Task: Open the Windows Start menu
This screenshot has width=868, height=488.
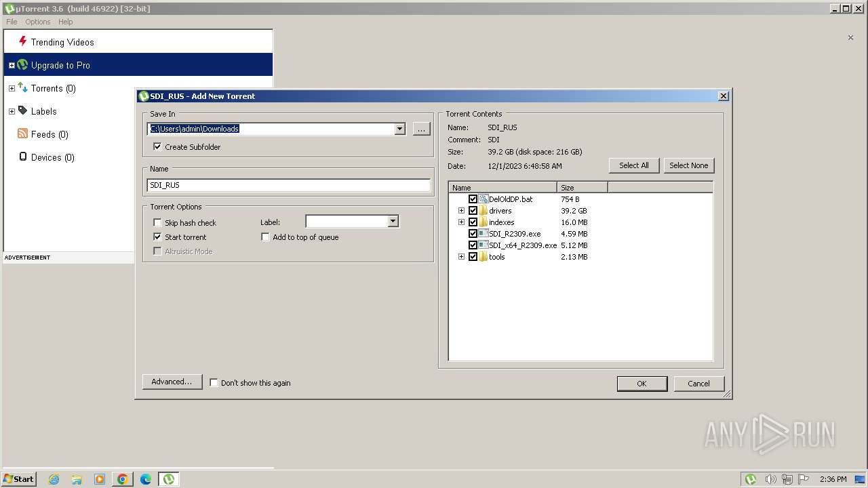Action: 19,479
